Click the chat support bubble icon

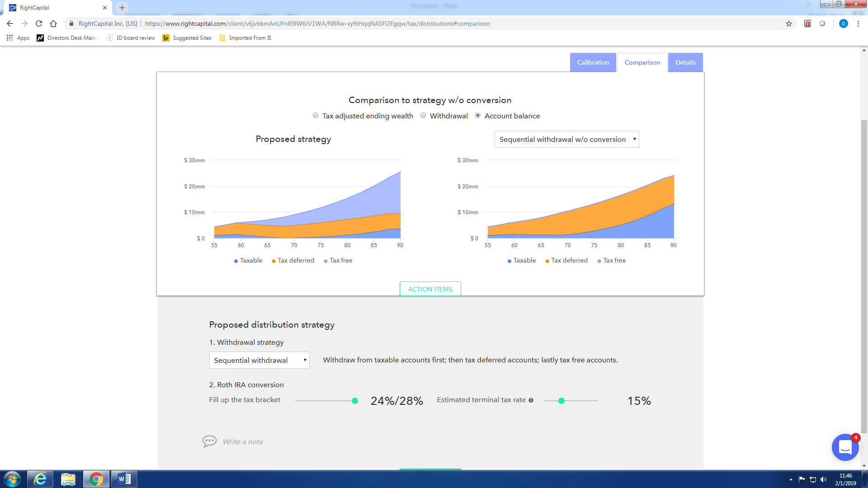click(845, 447)
